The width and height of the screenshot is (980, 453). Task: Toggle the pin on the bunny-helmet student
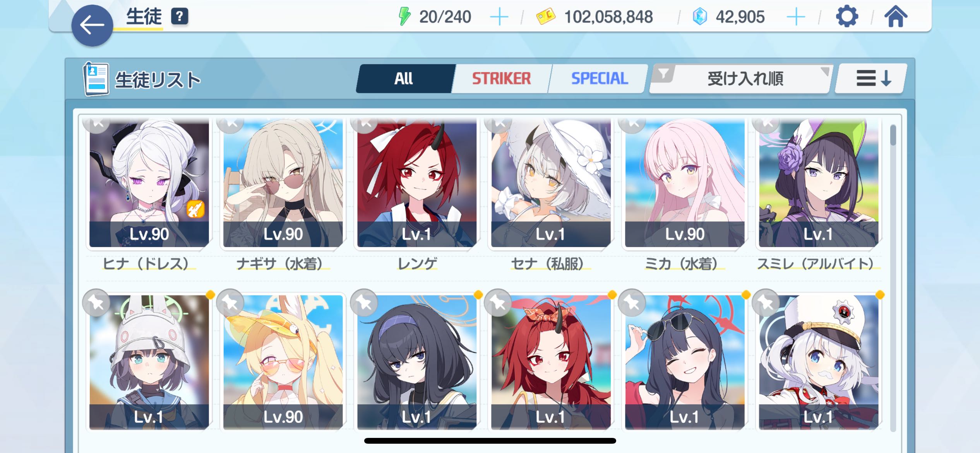pos(96,303)
